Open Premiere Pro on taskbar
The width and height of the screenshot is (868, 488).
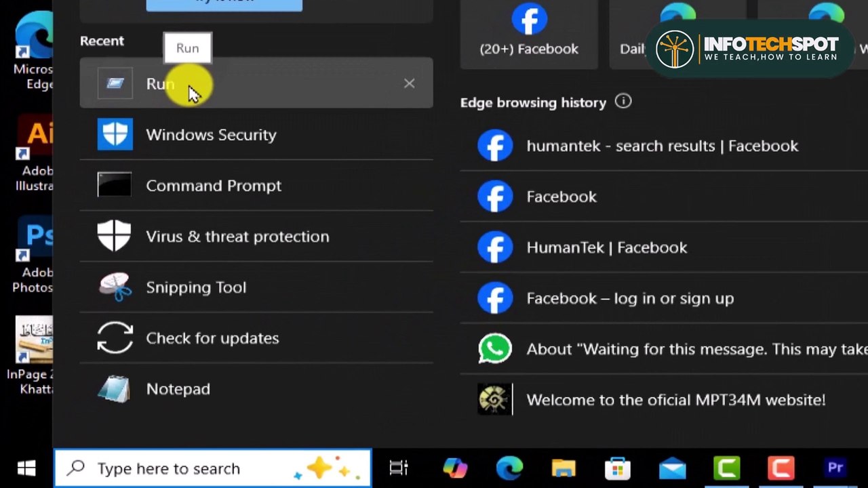(x=835, y=468)
